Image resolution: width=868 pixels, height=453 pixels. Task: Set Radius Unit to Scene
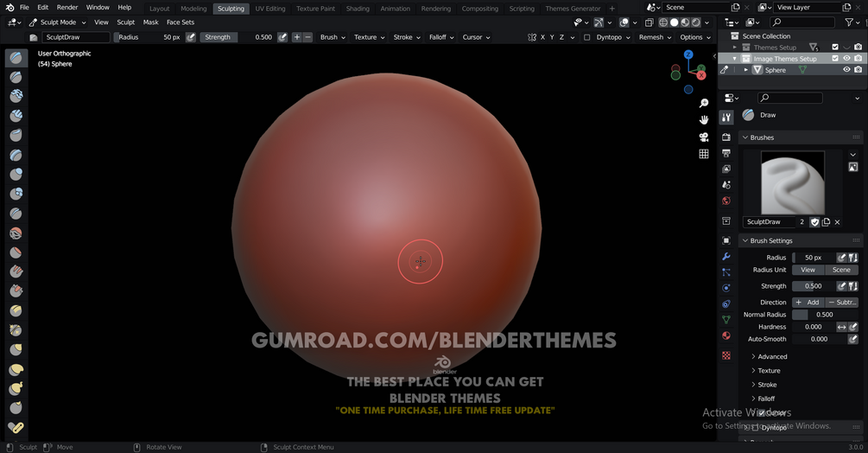coord(841,270)
